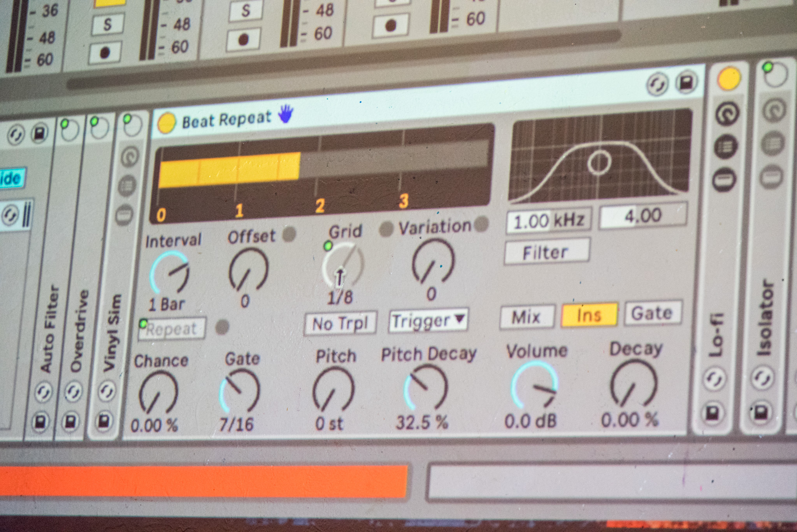The image size is (797, 532).
Task: Arm the second track record button
Action: 244,40
